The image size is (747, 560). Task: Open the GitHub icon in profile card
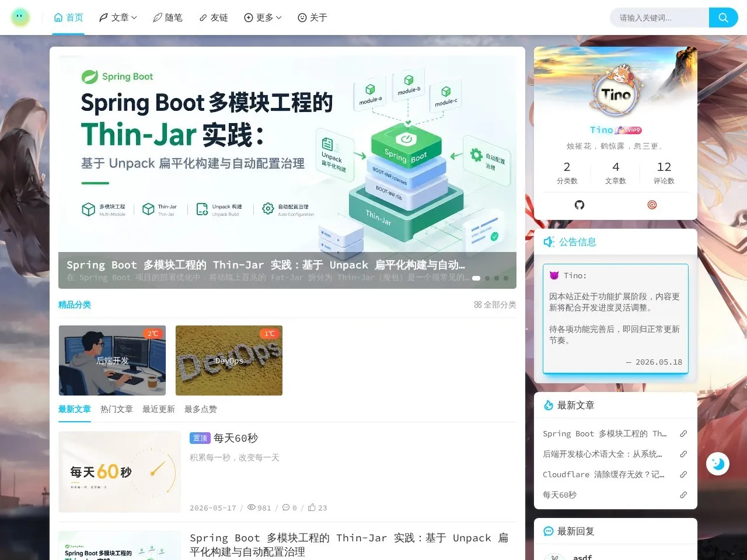(x=580, y=205)
